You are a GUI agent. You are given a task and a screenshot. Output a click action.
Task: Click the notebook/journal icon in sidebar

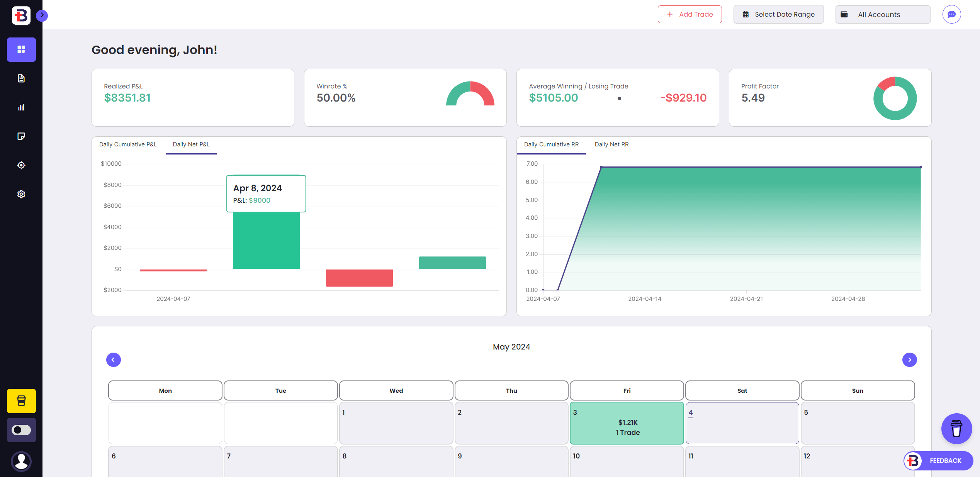pyautogui.click(x=20, y=136)
